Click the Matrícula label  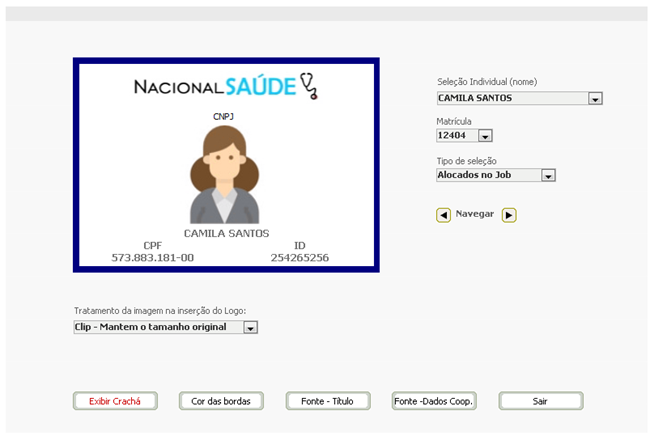(x=454, y=121)
